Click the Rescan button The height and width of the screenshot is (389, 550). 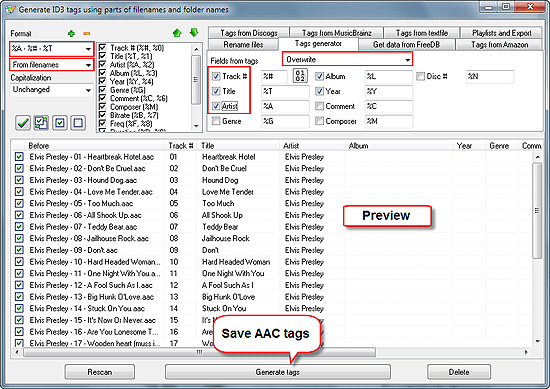tap(100, 372)
